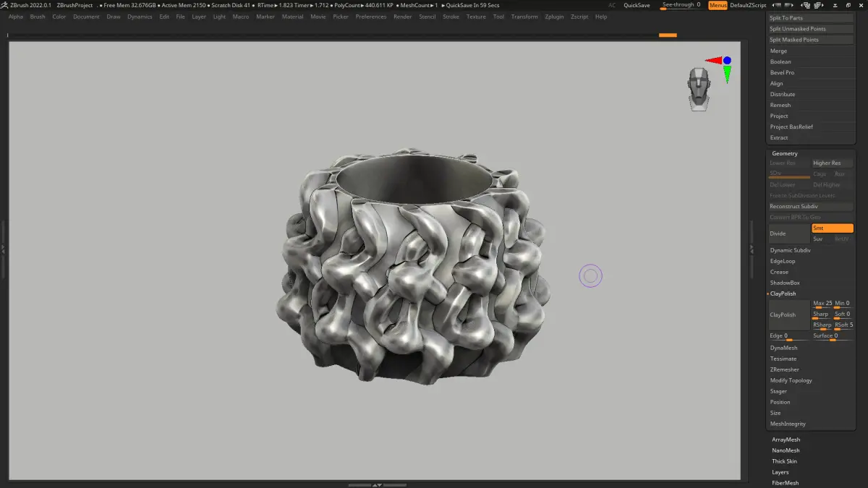Image resolution: width=868 pixels, height=488 pixels.
Task: Toggle the AC auto-collapse option
Action: click(612, 5)
